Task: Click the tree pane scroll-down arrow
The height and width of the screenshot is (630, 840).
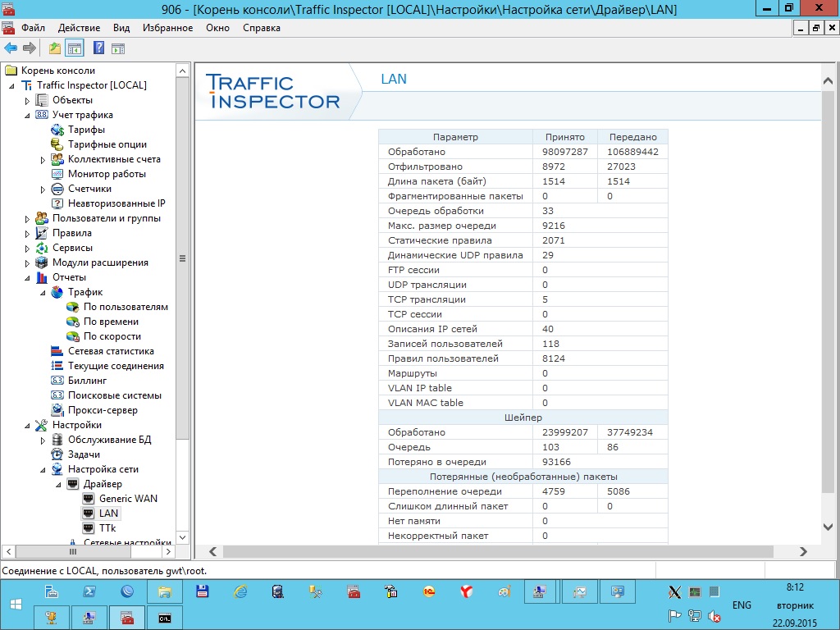Action: (x=182, y=537)
